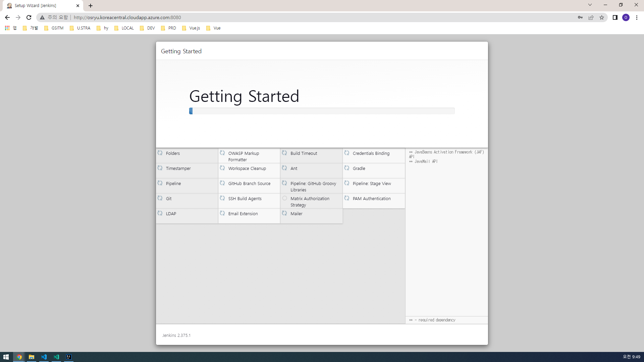Select the Setup Wizard [Jenkins] tab
The width and height of the screenshot is (644, 362).
click(40, 6)
